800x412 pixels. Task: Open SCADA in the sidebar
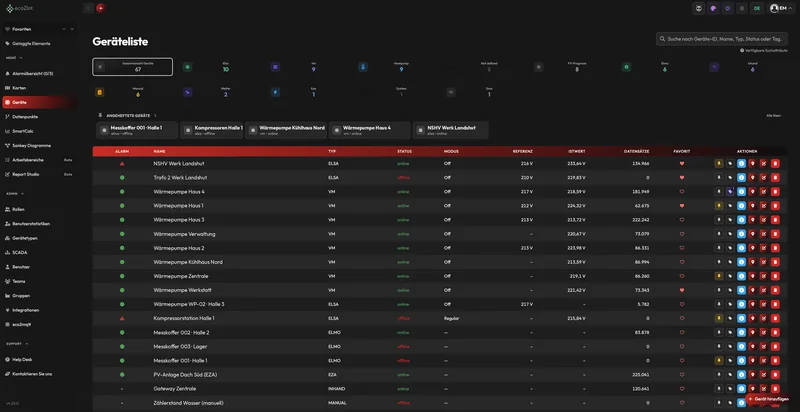[20, 252]
